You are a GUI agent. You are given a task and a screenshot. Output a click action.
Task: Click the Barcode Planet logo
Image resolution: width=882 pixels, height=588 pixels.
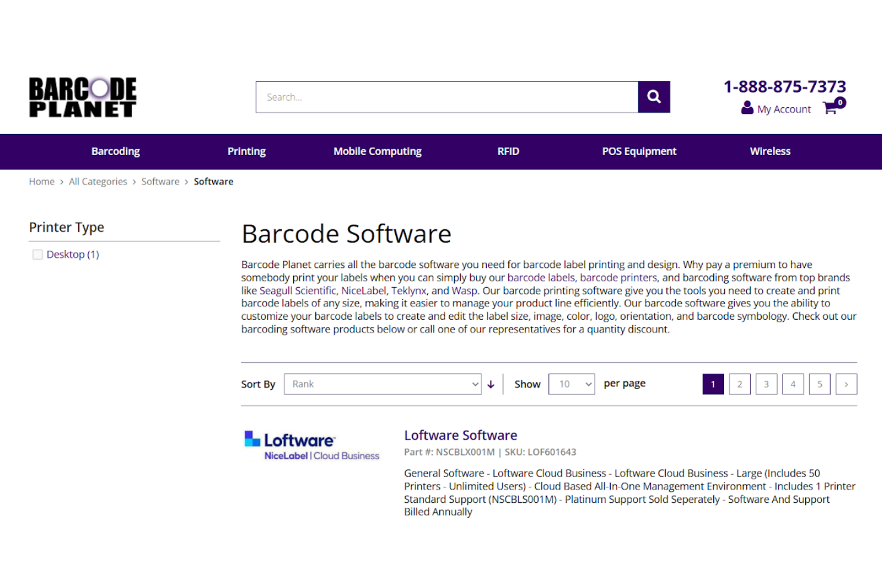click(82, 97)
